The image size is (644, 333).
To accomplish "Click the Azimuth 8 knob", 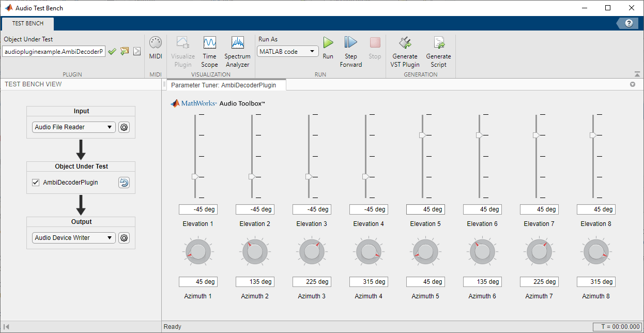I will [596, 252].
